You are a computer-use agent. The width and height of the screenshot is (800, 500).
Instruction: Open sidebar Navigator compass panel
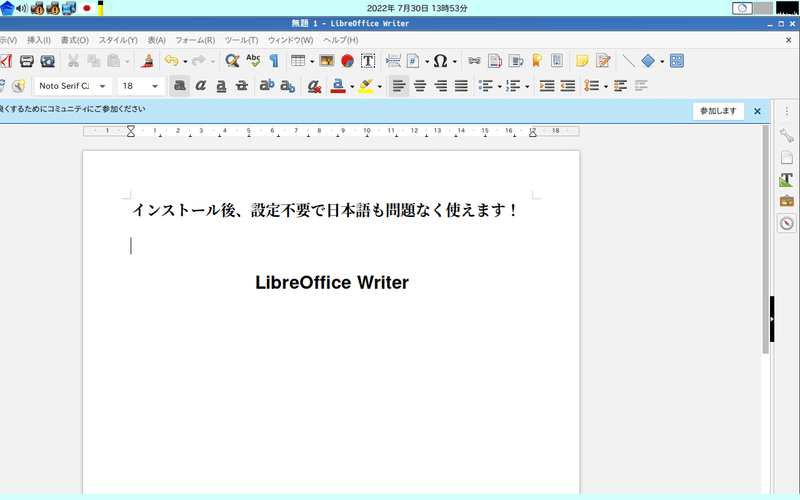pyautogui.click(x=787, y=223)
